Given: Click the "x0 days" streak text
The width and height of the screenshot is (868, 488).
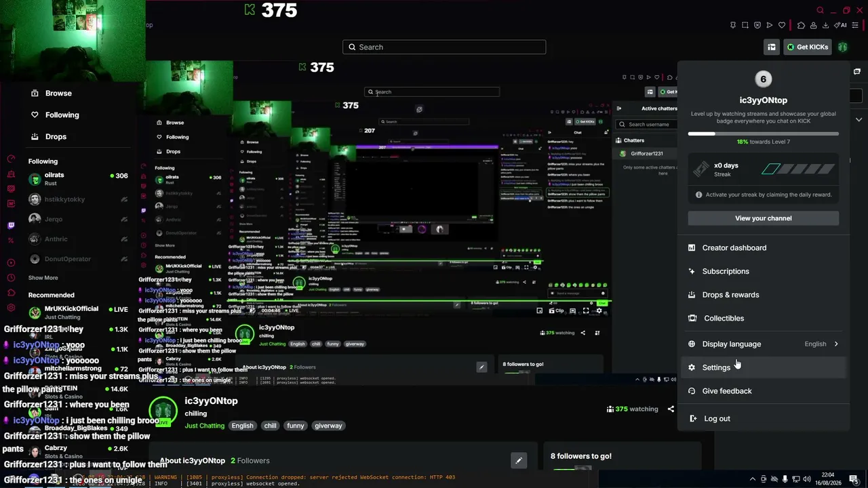Looking at the screenshot, I should pyautogui.click(x=726, y=165).
